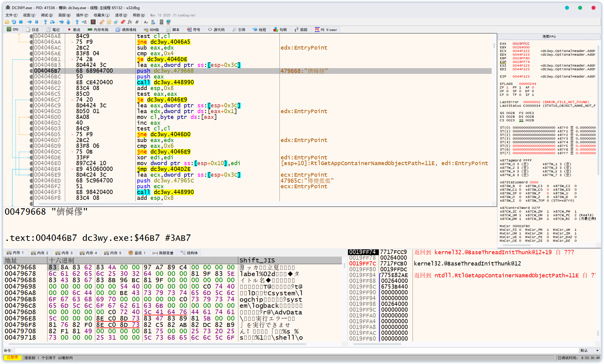
Task: Open the Calculator toolbar icon
Action: click(x=161, y=22)
